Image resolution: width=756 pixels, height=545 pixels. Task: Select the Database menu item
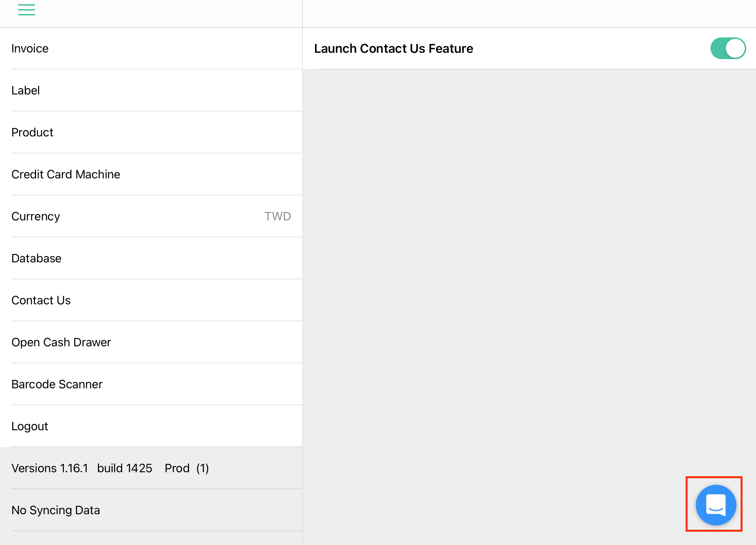151,258
